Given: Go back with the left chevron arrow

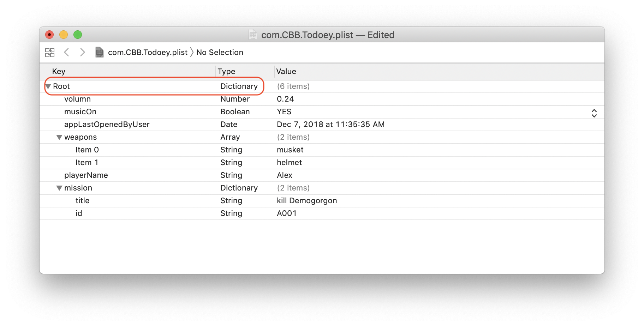Looking at the screenshot, I should click(x=66, y=52).
